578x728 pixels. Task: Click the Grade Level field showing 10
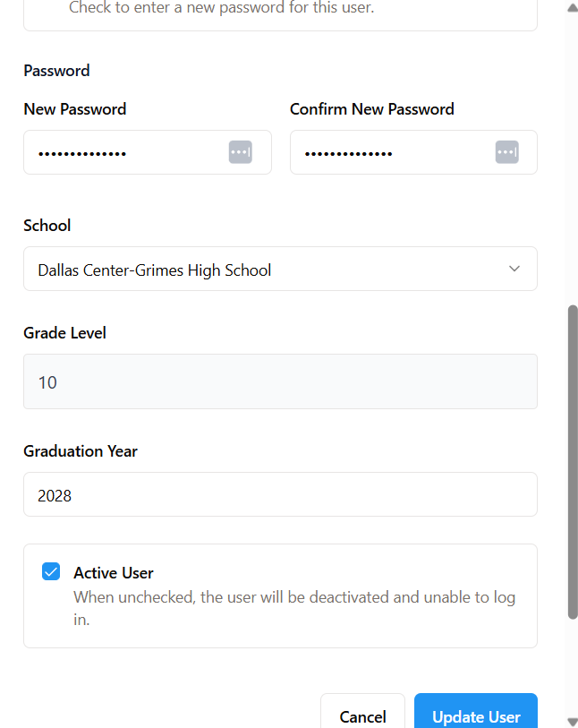pyautogui.click(x=280, y=382)
